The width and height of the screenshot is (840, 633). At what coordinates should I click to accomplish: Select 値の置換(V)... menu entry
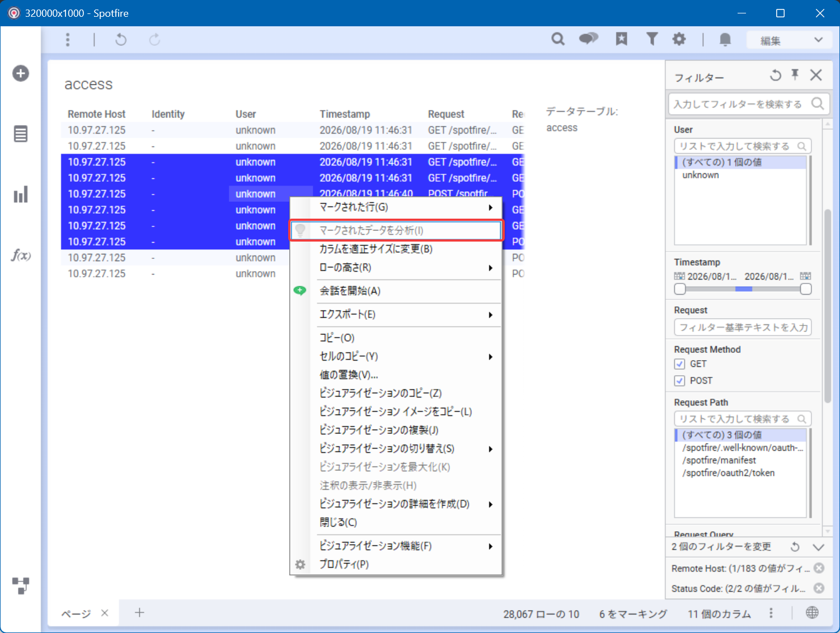395,375
